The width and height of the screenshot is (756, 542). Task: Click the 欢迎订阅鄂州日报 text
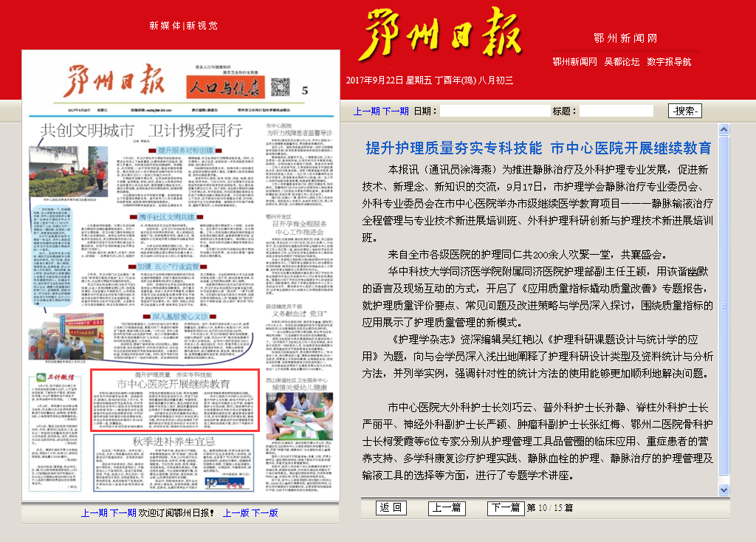(x=176, y=513)
